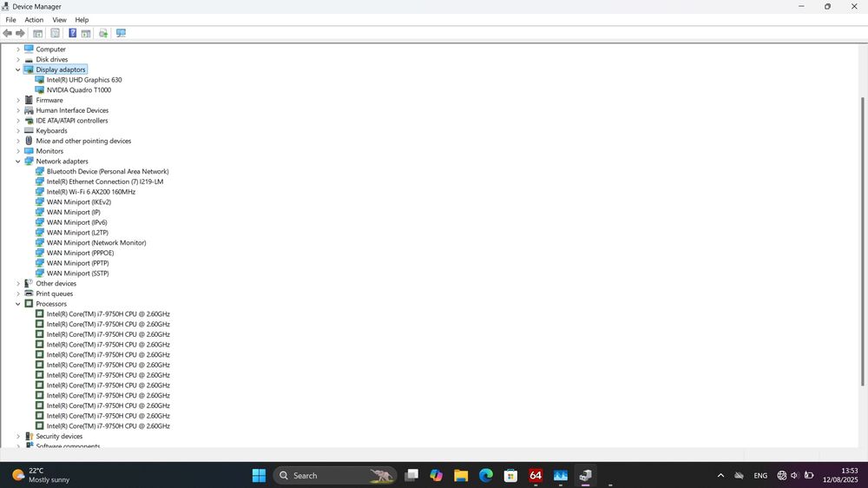Collapse the Processors category
The image size is (868, 488).
[x=17, y=304]
